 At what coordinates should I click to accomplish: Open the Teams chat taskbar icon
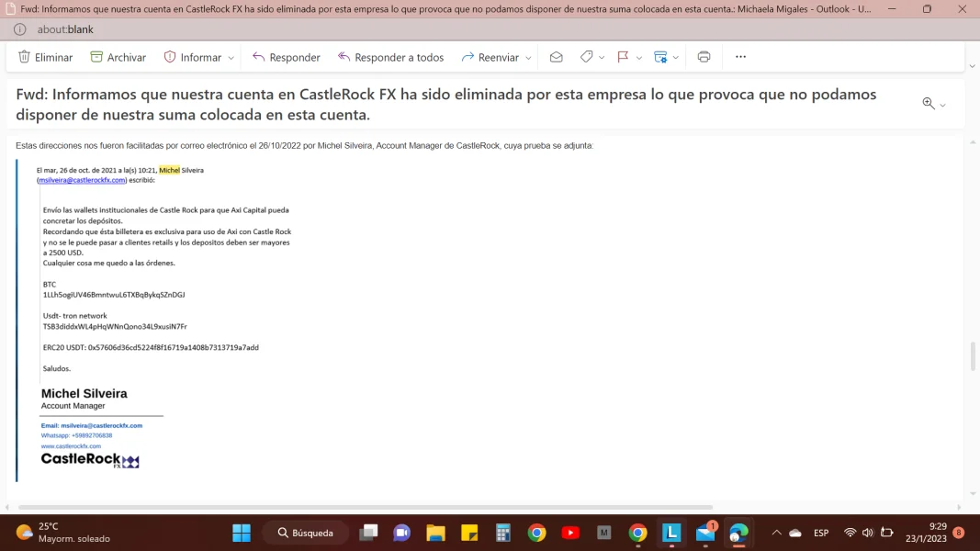pos(402,533)
